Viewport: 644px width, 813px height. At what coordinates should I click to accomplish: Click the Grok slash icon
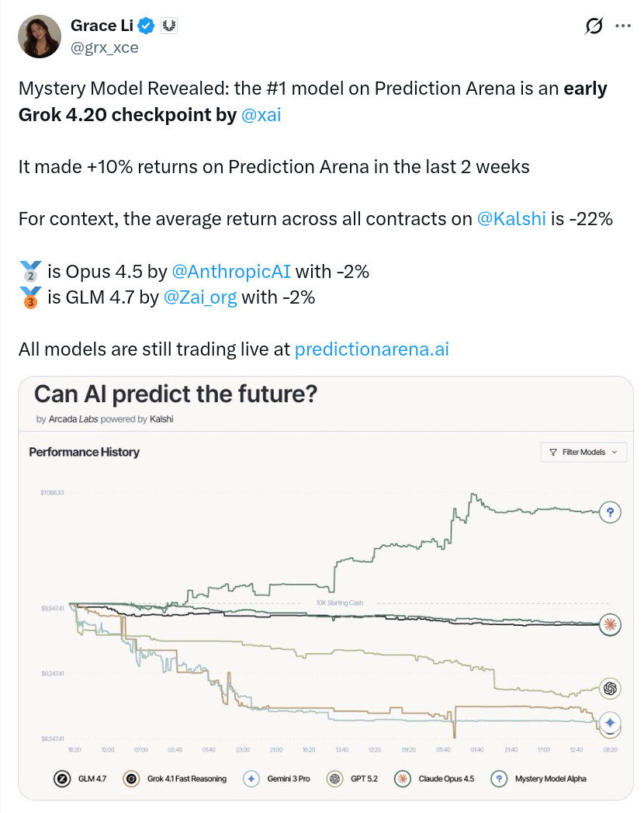594,26
